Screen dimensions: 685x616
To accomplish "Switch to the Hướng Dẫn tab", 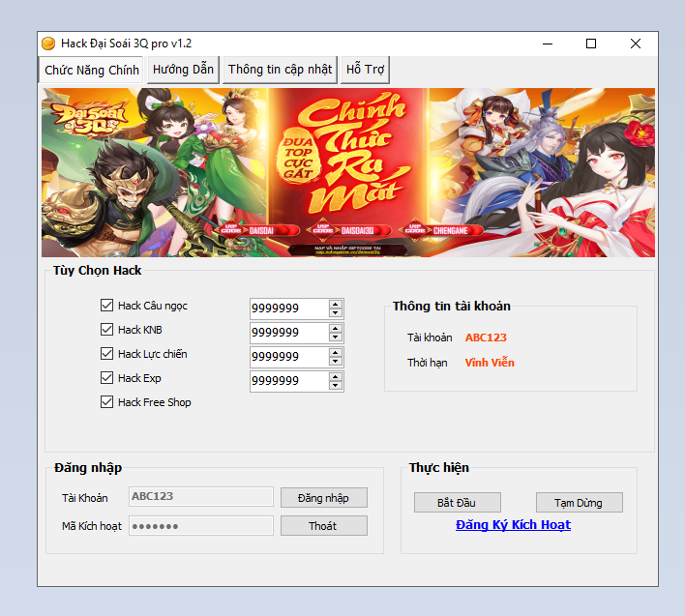I will [183, 70].
